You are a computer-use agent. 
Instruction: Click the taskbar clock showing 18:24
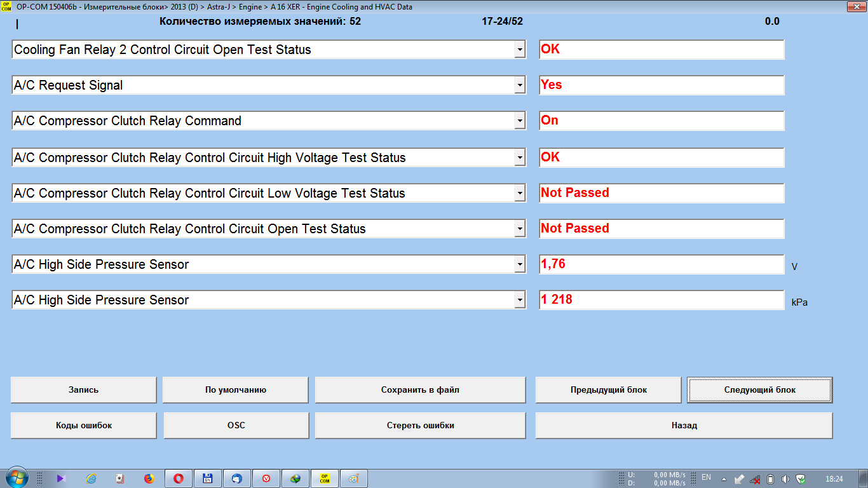tap(834, 478)
